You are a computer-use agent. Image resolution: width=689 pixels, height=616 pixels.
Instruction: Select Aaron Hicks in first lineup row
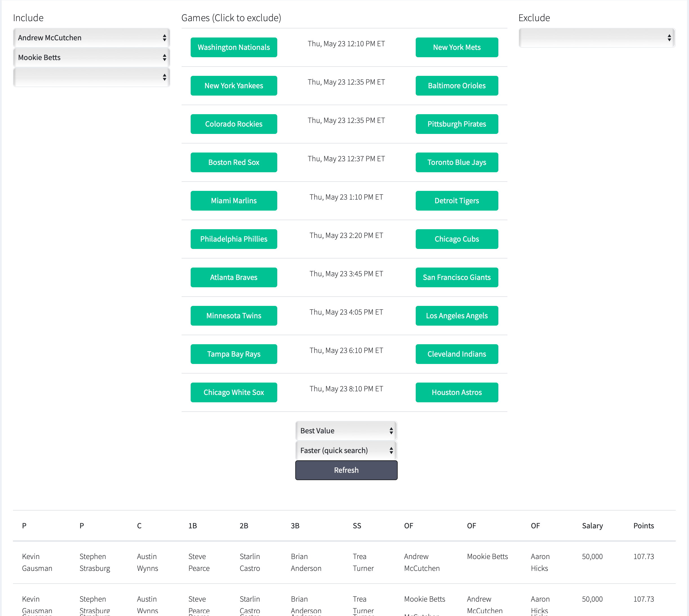(x=540, y=562)
